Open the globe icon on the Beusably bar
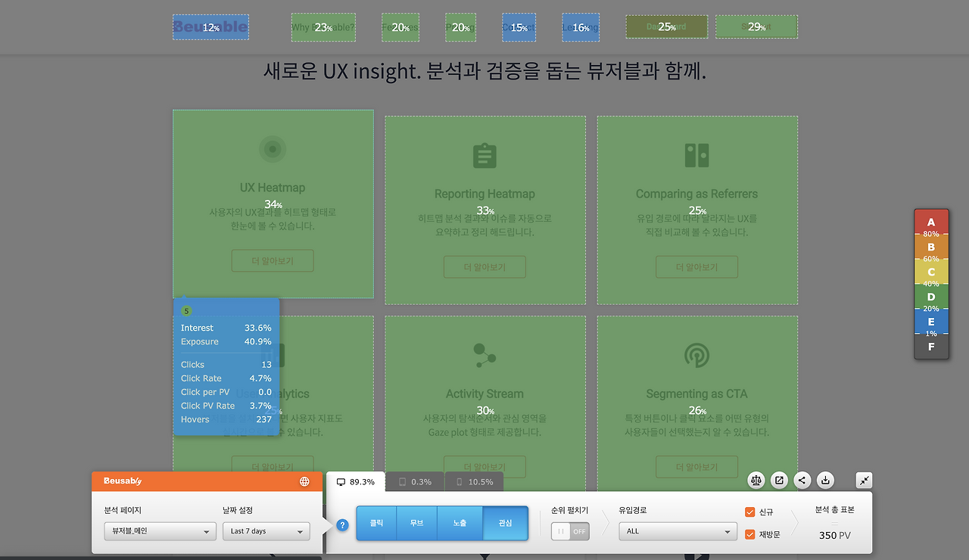This screenshot has width=969, height=560. [304, 480]
